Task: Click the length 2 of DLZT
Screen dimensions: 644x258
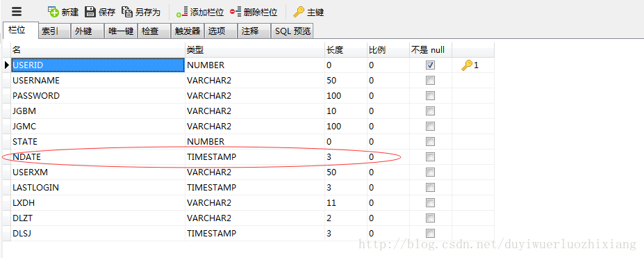Action: [x=346, y=218]
